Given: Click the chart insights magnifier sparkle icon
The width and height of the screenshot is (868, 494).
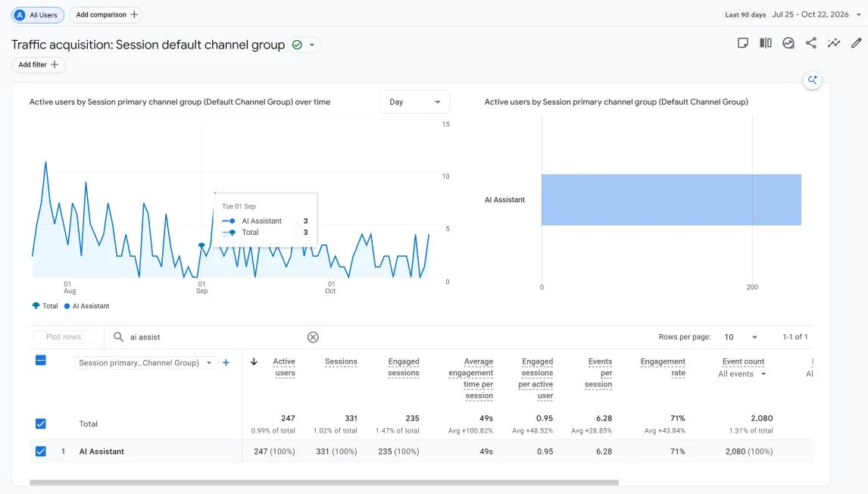Looking at the screenshot, I should (x=812, y=80).
